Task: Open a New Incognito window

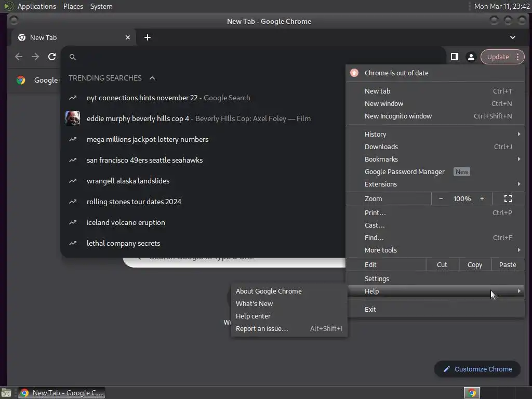Action: point(435,116)
